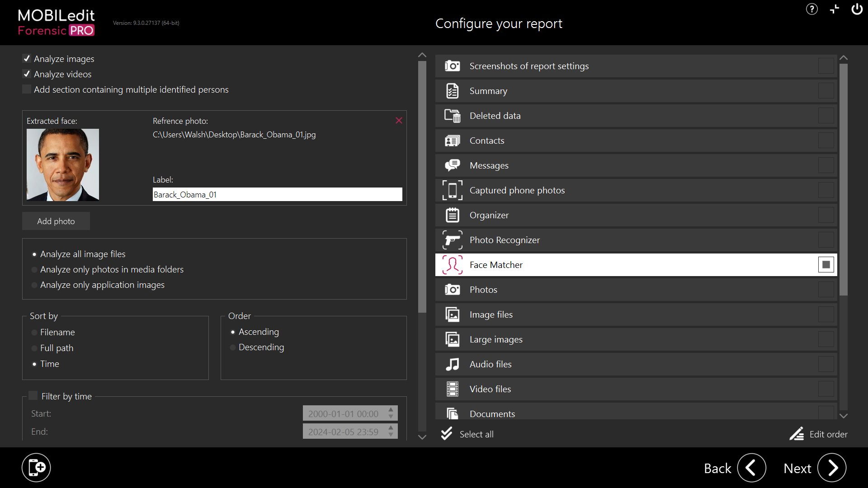The width and height of the screenshot is (868, 488).
Task: Click the Label text field
Action: 277,195
